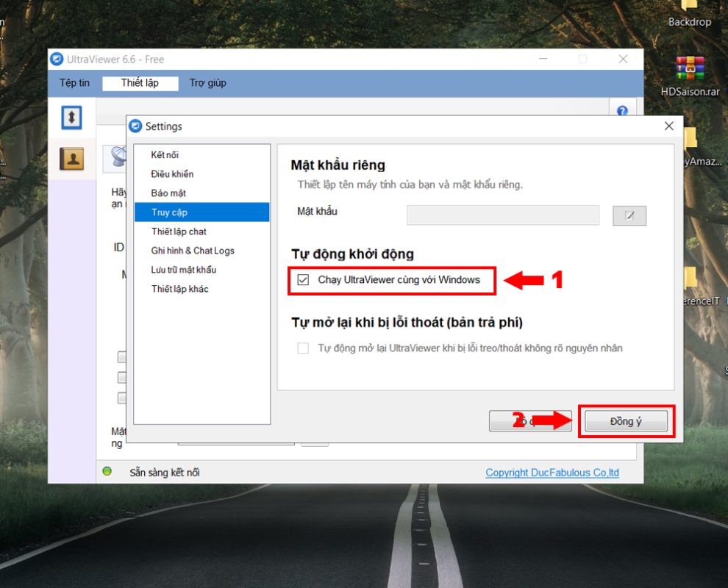Open HDSaison.rar desktop icon

(690, 76)
